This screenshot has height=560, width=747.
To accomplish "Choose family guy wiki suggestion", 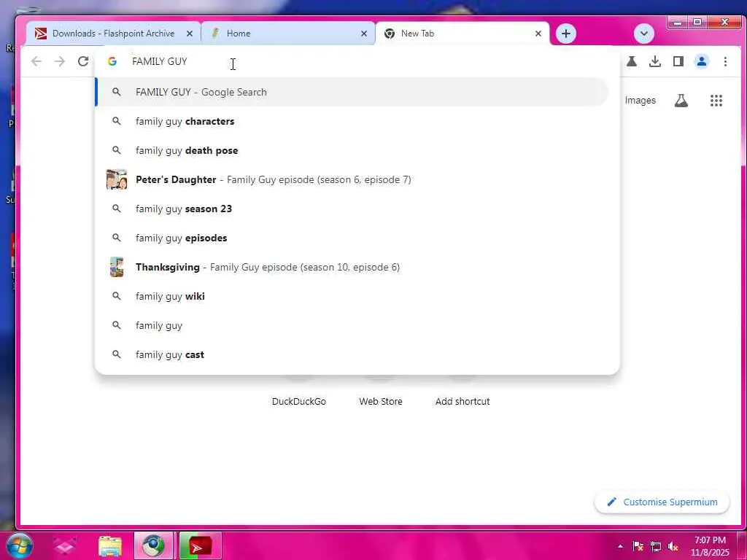I will (352, 296).
